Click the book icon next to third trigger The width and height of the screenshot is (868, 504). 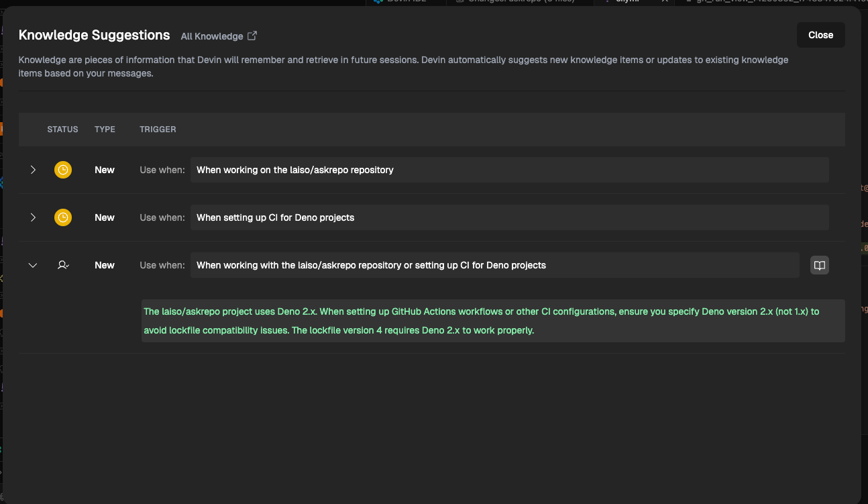[x=819, y=265]
